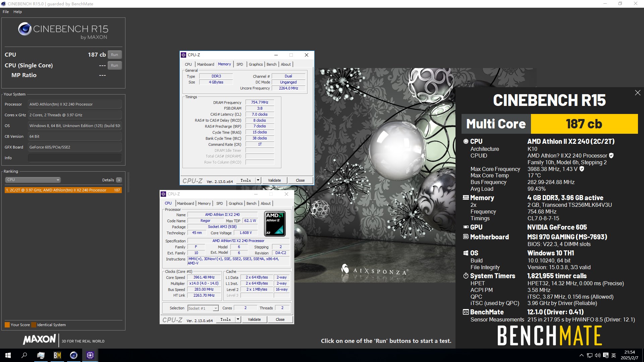Open Windows Start menu
Viewport: 644px width, 362px height.
(x=8, y=355)
